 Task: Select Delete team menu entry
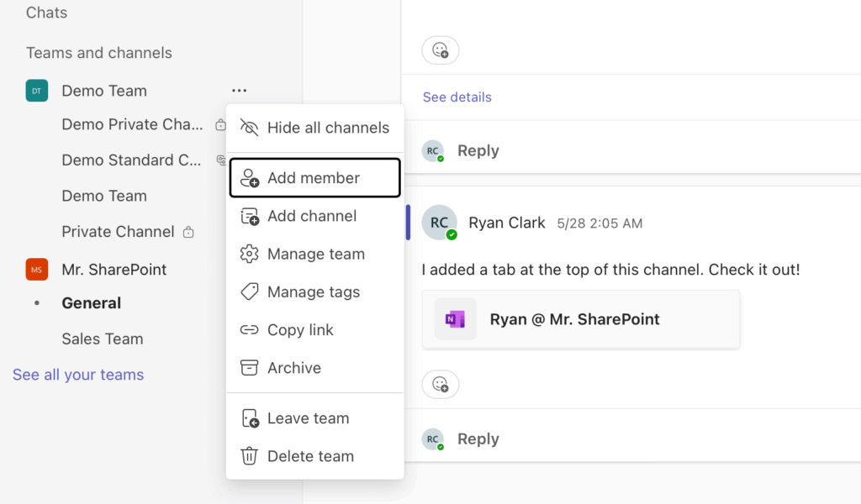pyautogui.click(x=315, y=456)
